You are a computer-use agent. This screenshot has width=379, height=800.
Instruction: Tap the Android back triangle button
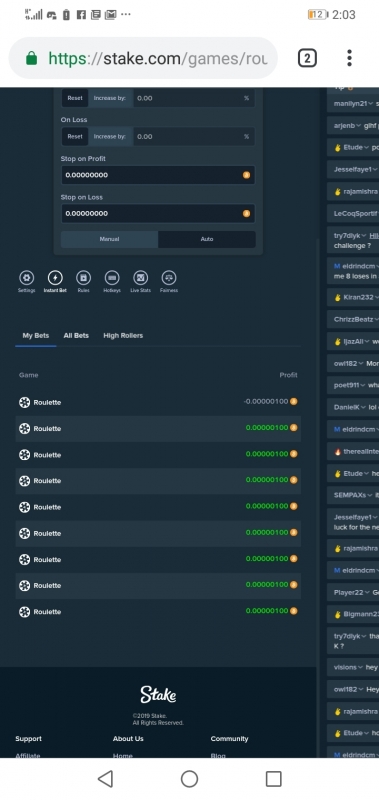[105, 779]
